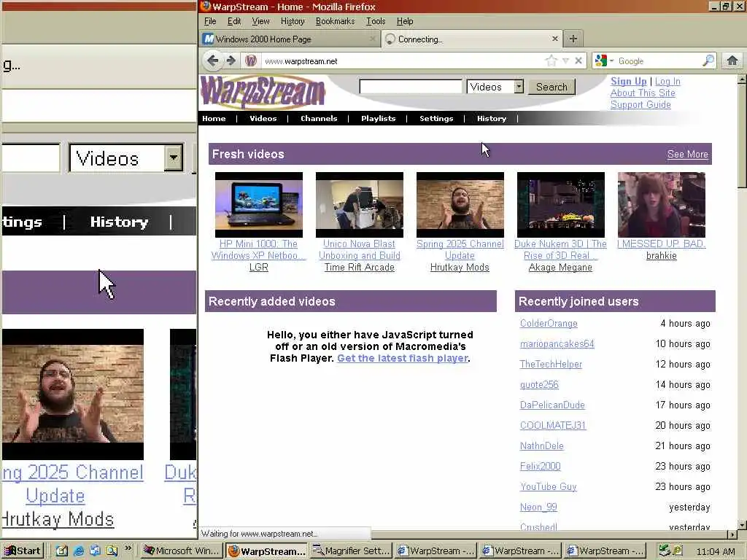
Task: Open the Bookmarks menu
Action: [336, 21]
